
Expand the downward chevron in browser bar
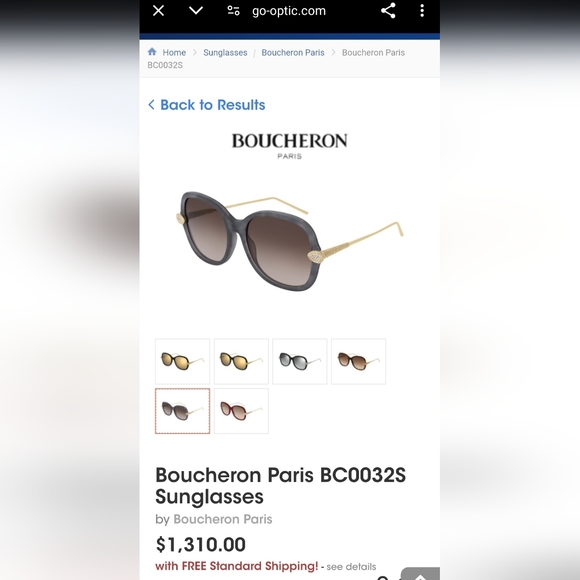tap(196, 10)
